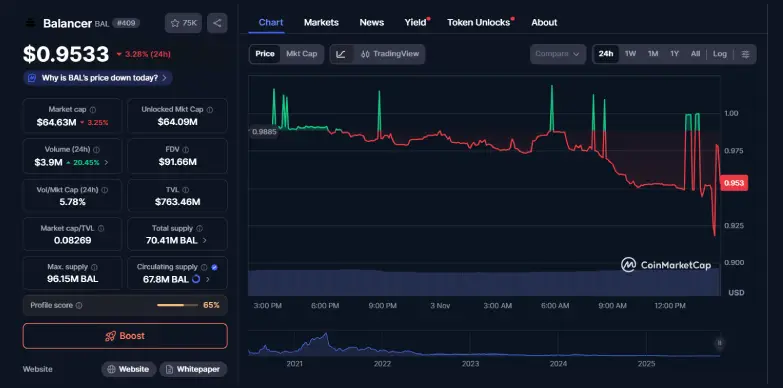Click the Vol/Mkt Cap (24h) info icon
Image resolution: width=783 pixels, height=388 pixels.
coord(105,190)
